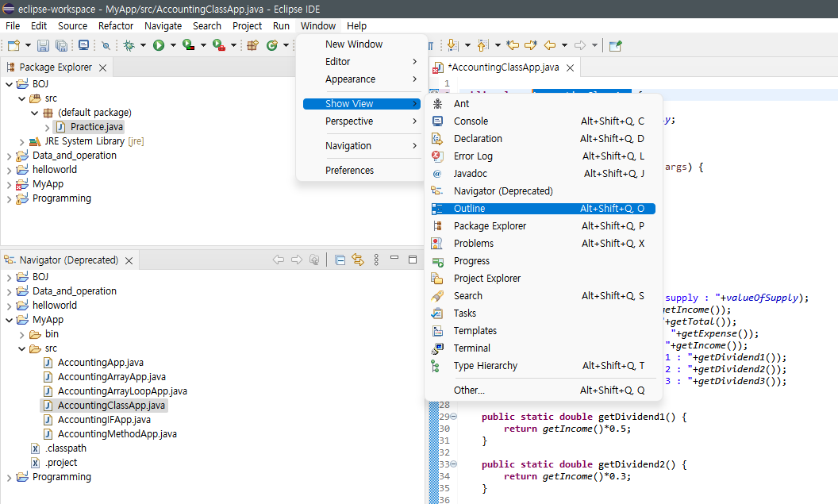Viewport: 838px width, 504px height.
Task: Click the New wizard toolbar icon
Action: point(13,45)
